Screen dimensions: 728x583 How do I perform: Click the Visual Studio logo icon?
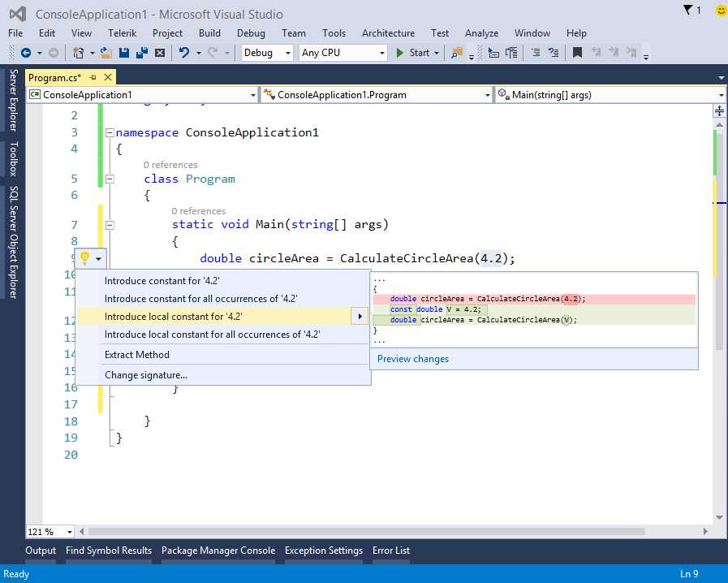(18, 14)
